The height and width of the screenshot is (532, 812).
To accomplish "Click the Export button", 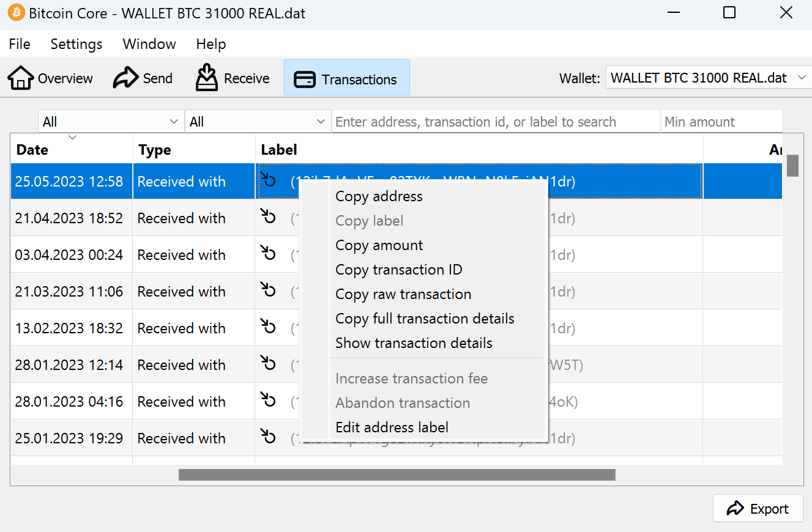I will pyautogui.click(x=758, y=509).
